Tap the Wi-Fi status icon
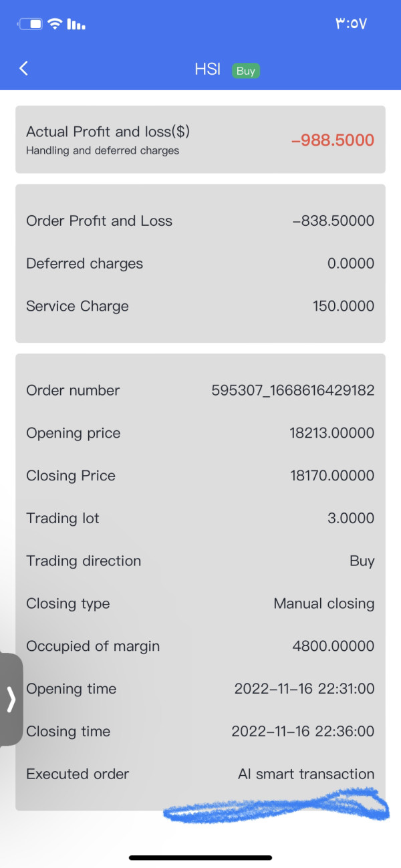The width and height of the screenshot is (401, 868). click(x=55, y=25)
